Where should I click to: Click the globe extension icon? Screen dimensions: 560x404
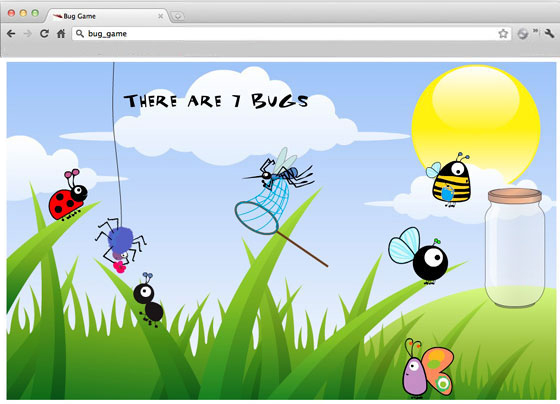click(522, 34)
